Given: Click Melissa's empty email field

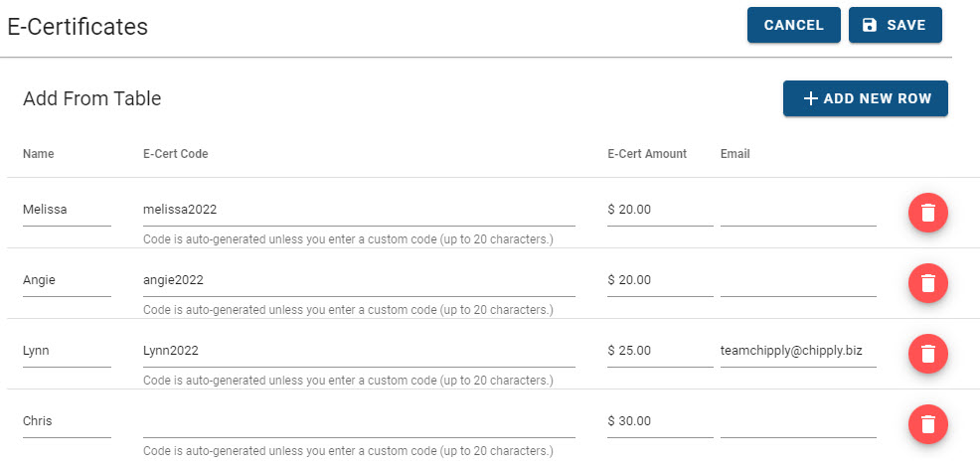Looking at the screenshot, I should 798,211.
